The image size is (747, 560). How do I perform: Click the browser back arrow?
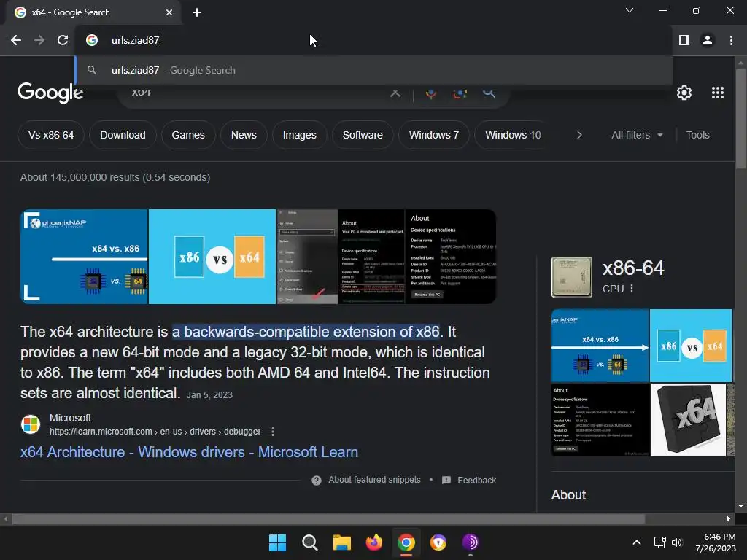click(x=16, y=40)
